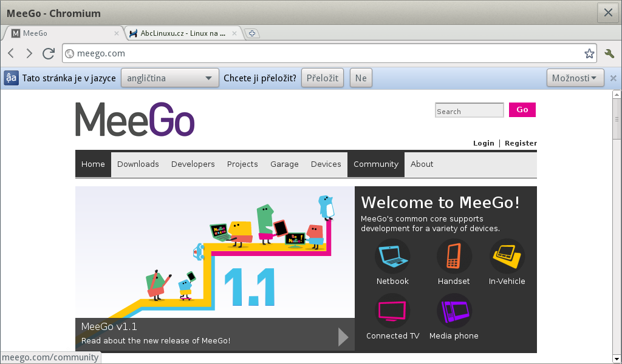The height and width of the screenshot is (364, 622).
Task: Dismiss the translation bar with its X
Action: 613,78
